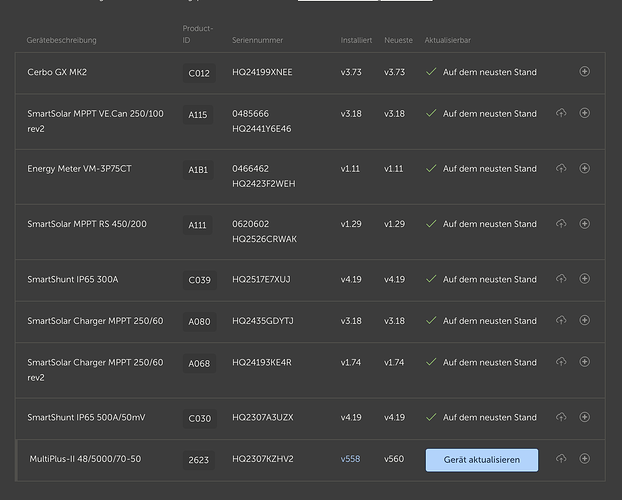Expand the Cerbo GX MK2 row plus icon

pyautogui.click(x=584, y=71)
